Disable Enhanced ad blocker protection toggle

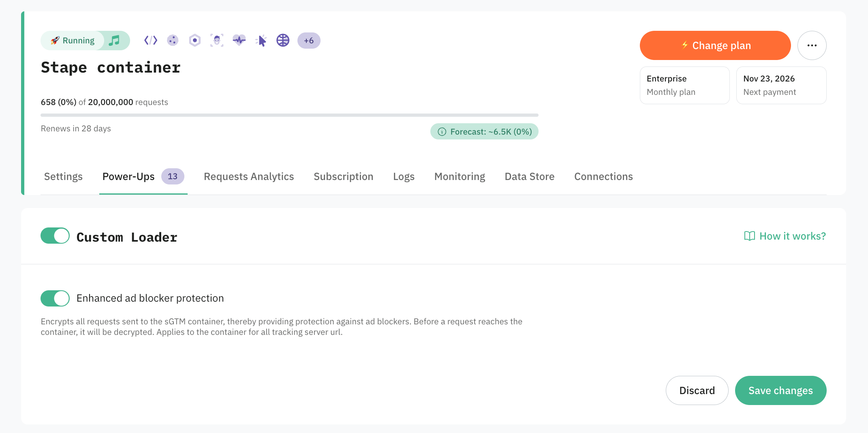tap(55, 298)
